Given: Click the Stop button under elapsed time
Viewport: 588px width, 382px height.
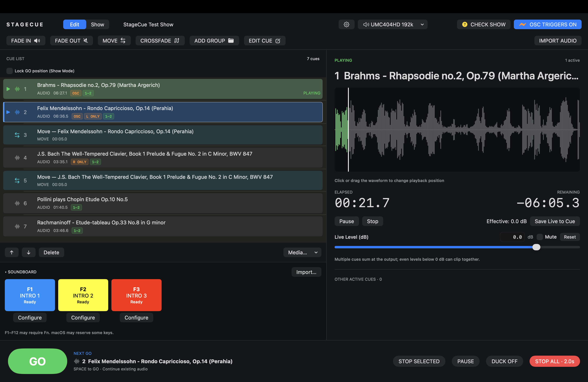Looking at the screenshot, I should (x=373, y=221).
